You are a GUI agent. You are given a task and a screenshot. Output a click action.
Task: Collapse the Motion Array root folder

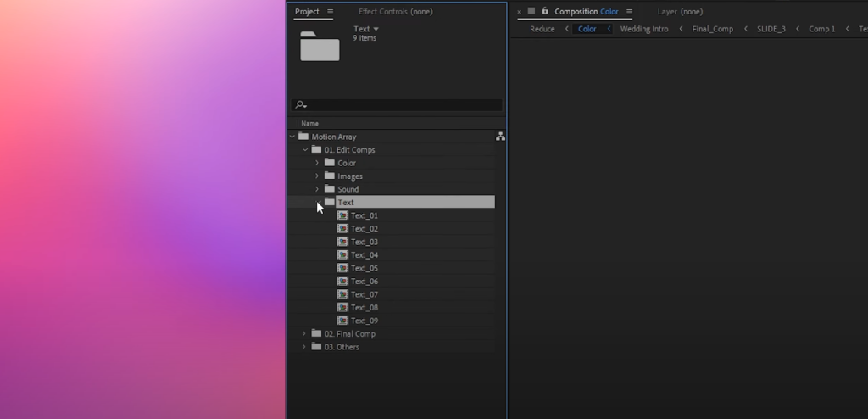tap(292, 137)
